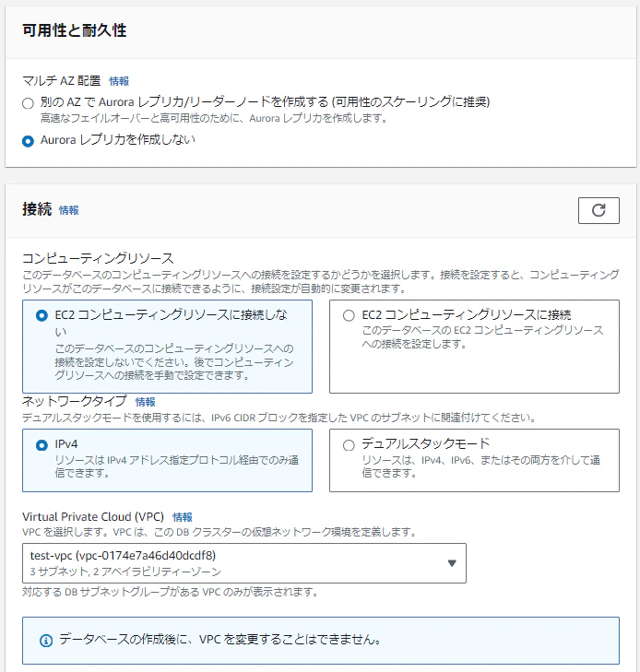Screen dimensions: 640x672
Task: Open 情報 link next to 接続 heading
Action: pos(68,210)
